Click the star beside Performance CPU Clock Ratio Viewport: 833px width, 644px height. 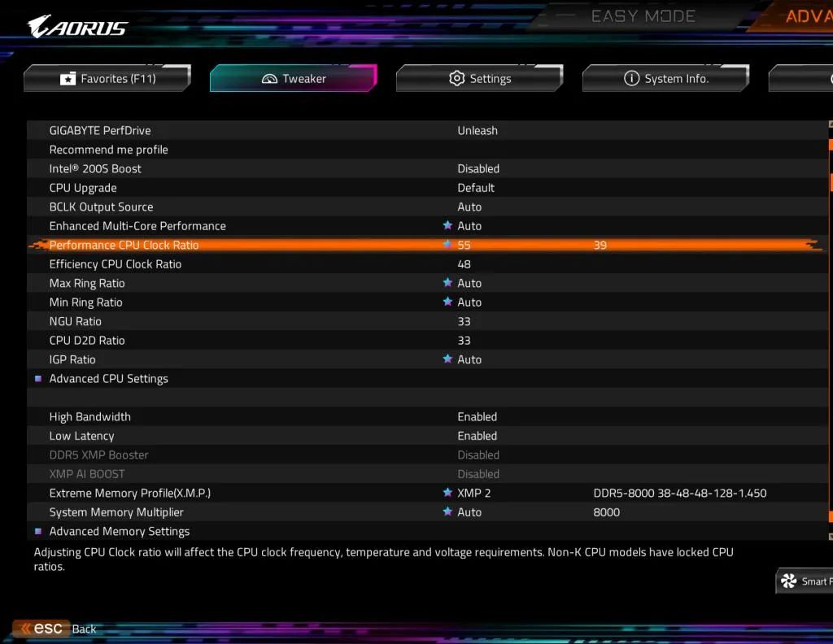[447, 244]
